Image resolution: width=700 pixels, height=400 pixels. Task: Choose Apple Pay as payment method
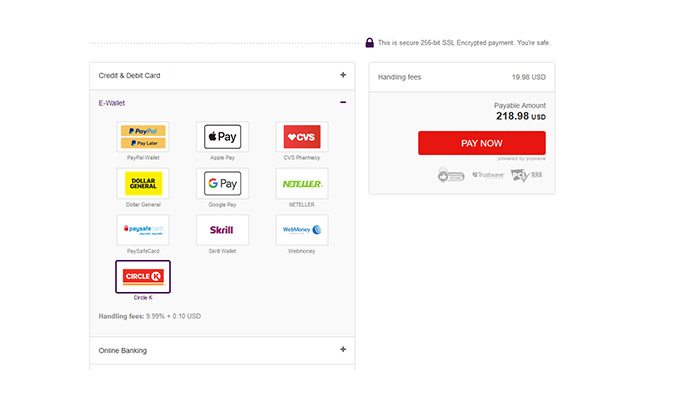click(222, 137)
